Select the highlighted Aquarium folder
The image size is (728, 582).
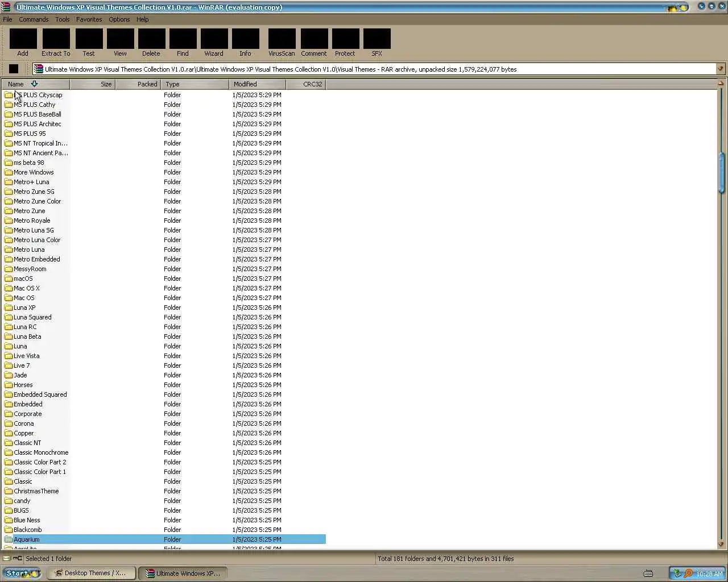click(x=164, y=539)
